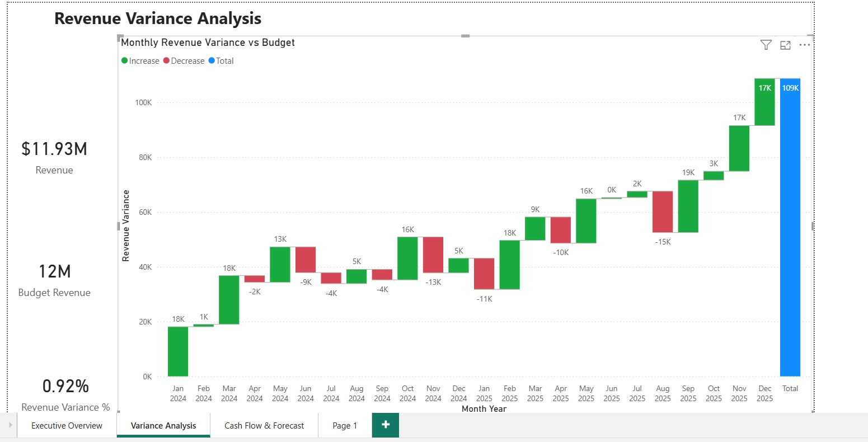Screen dimensions: 868x442
Task: Go to the Page 1 tab
Action: pos(344,425)
